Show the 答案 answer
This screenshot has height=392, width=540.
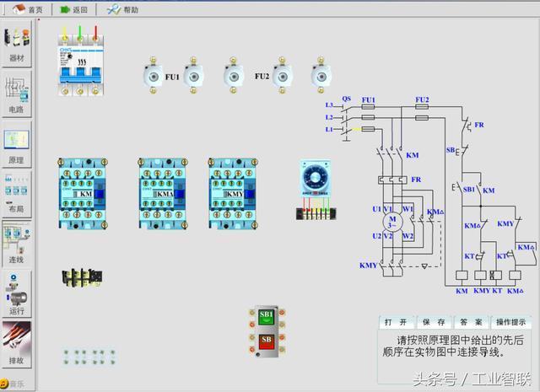471,322
